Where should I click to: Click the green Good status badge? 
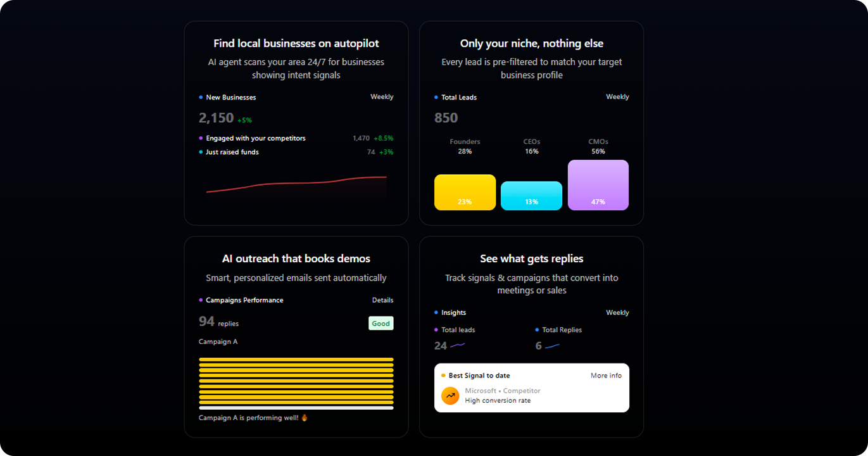[x=381, y=323]
